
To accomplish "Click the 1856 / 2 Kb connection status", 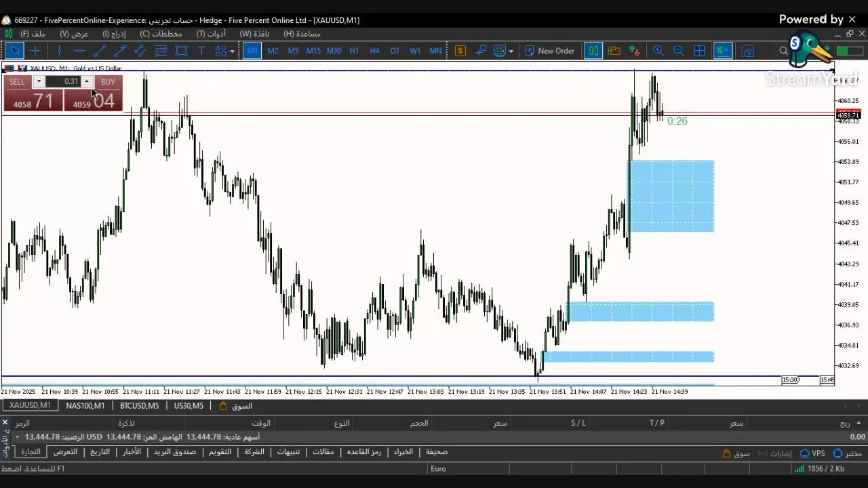I will [819, 468].
